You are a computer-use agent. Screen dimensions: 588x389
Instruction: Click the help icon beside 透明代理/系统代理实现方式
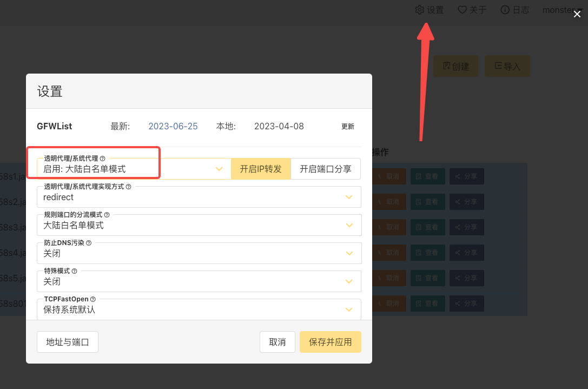pos(128,187)
